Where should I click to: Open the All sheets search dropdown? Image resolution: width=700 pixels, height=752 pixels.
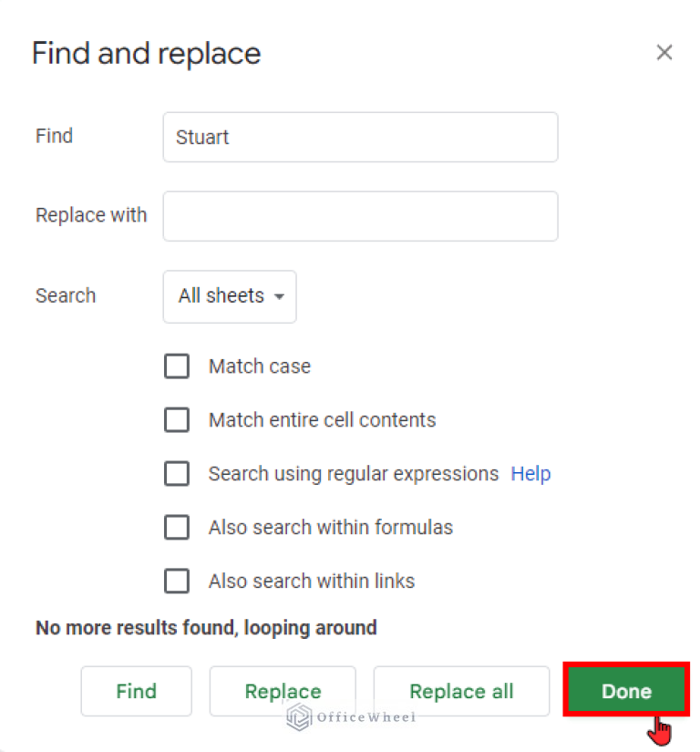(229, 296)
